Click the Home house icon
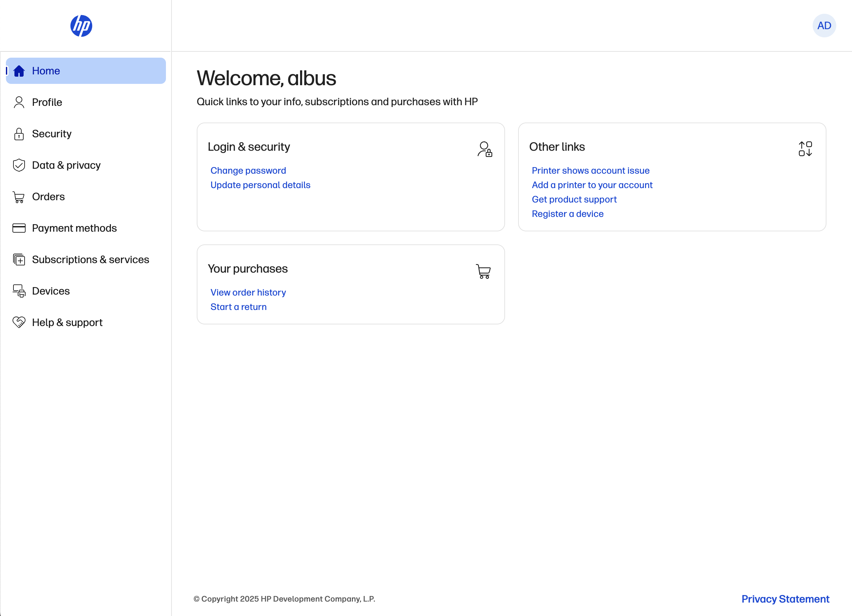852x616 pixels. [x=19, y=71]
